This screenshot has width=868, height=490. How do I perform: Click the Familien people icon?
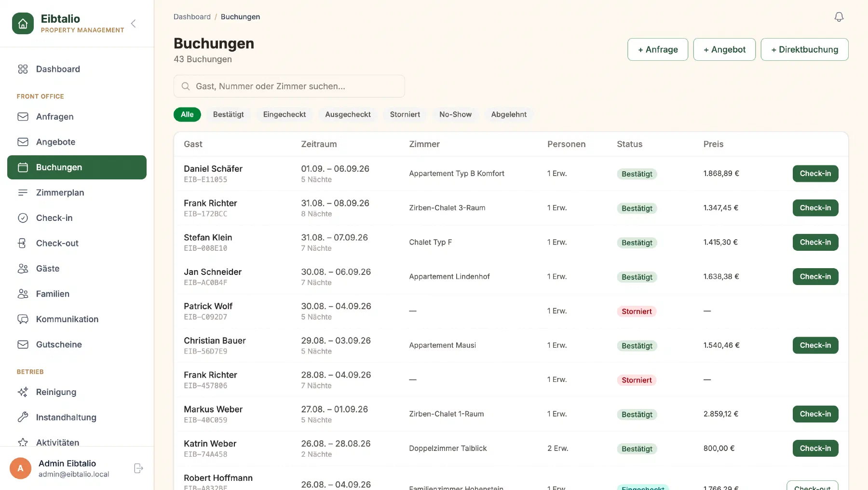[x=23, y=294]
